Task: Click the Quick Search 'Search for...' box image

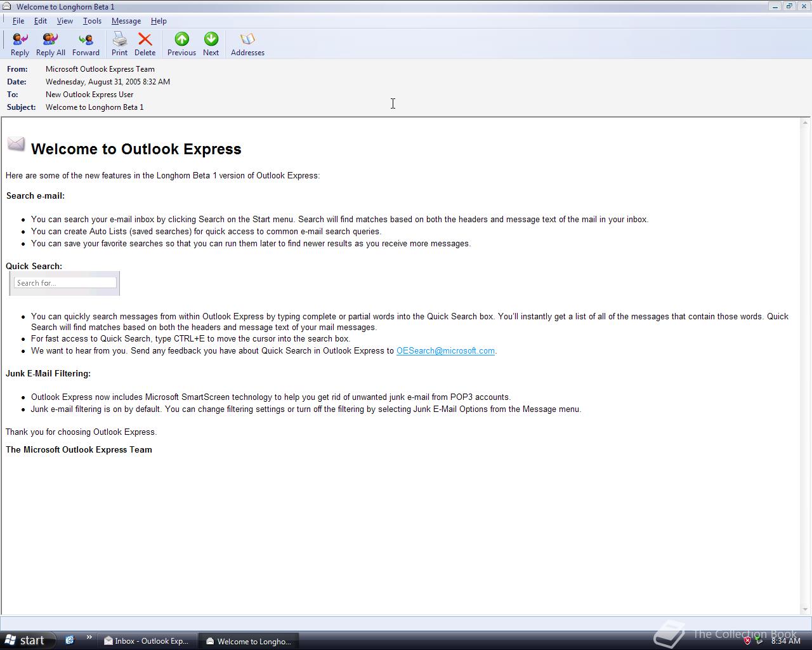Action: pos(65,283)
